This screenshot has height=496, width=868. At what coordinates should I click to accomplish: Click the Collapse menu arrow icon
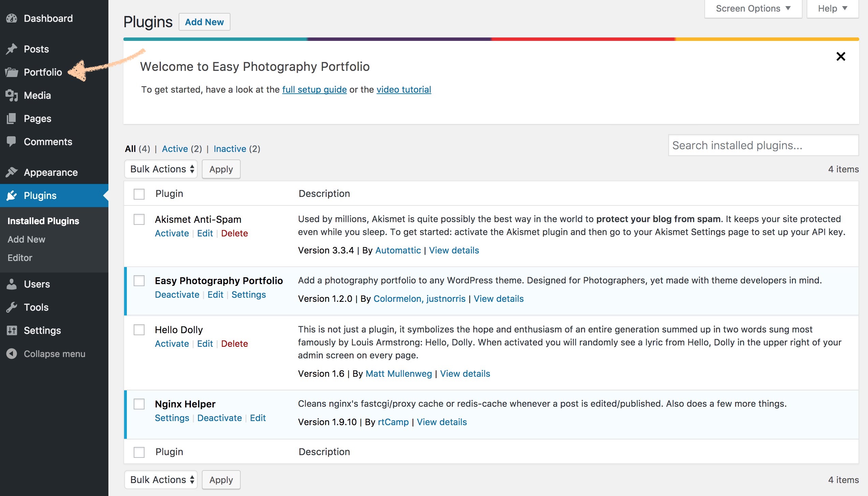(x=12, y=354)
